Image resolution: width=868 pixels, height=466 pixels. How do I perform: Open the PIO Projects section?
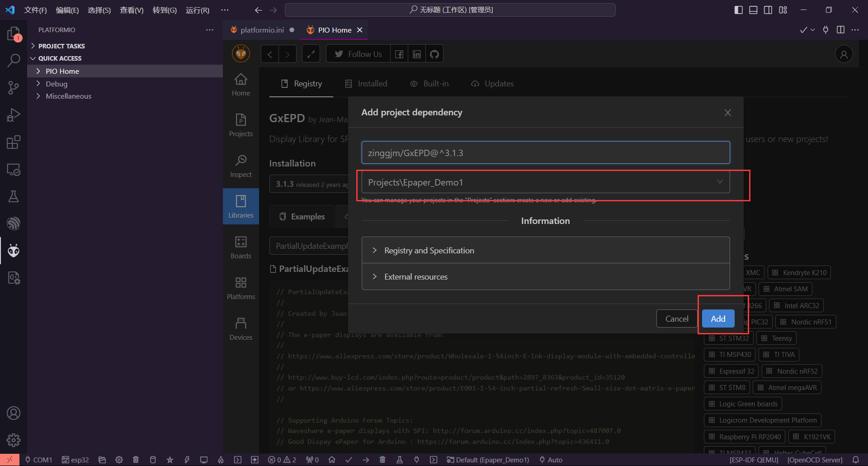(241, 125)
